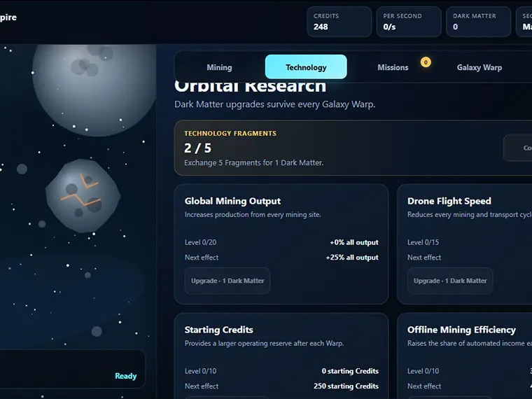Click the +0% all output value

[354, 242]
